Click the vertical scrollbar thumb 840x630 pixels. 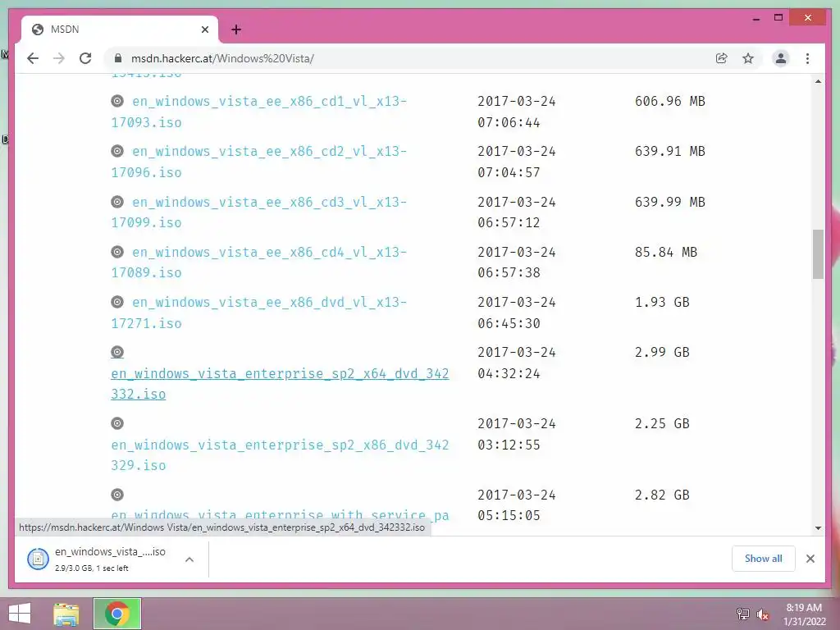[x=818, y=254]
